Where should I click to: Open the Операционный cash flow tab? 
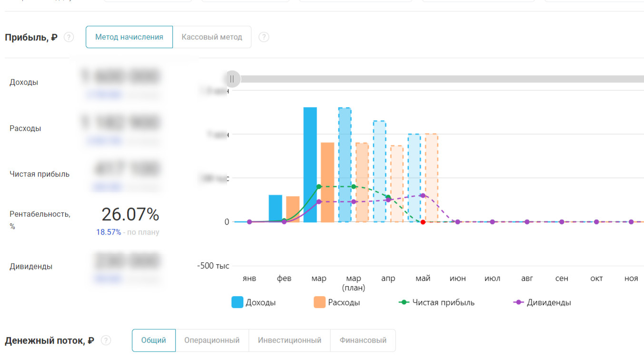click(x=212, y=340)
